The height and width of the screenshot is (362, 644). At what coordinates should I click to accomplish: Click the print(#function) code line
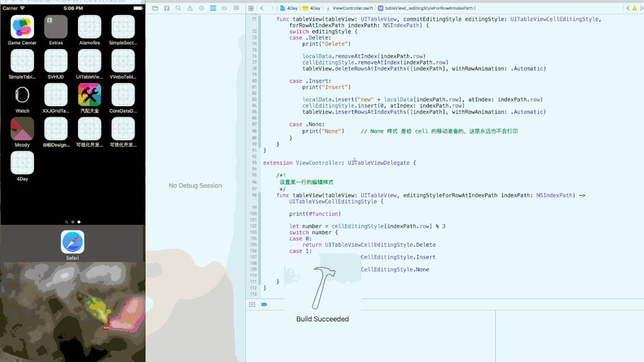pyautogui.click(x=315, y=214)
